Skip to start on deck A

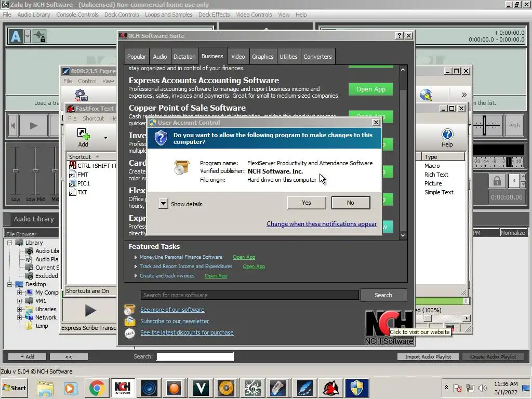click(x=12, y=126)
